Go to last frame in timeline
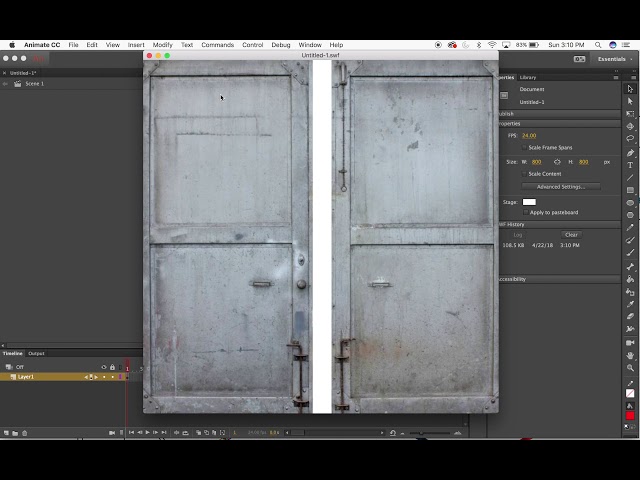 pos(164,433)
